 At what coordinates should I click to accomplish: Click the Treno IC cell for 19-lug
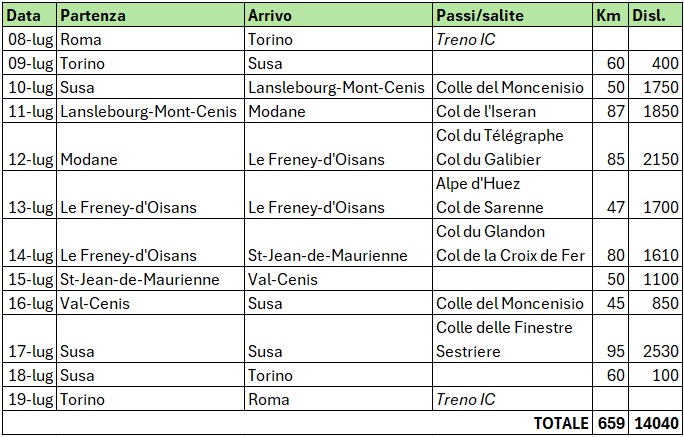513,399
